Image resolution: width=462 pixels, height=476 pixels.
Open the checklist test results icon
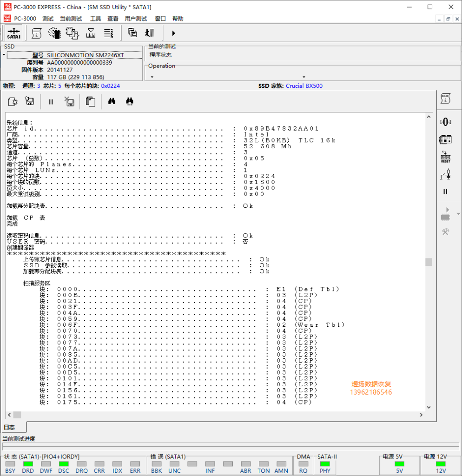point(109,33)
